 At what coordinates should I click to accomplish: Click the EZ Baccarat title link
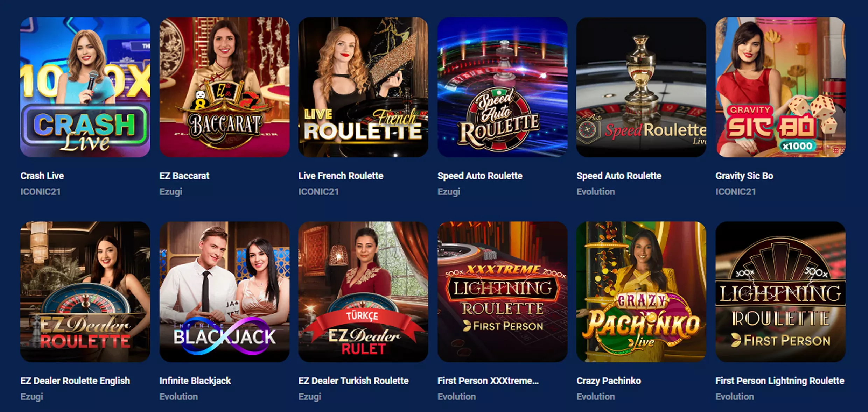(184, 176)
